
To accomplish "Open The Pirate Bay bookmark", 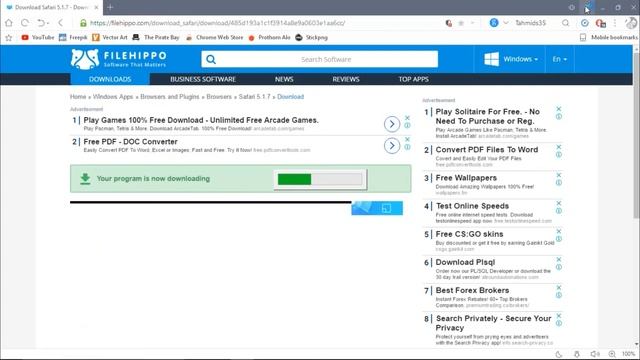I will pyautogui.click(x=156, y=38).
